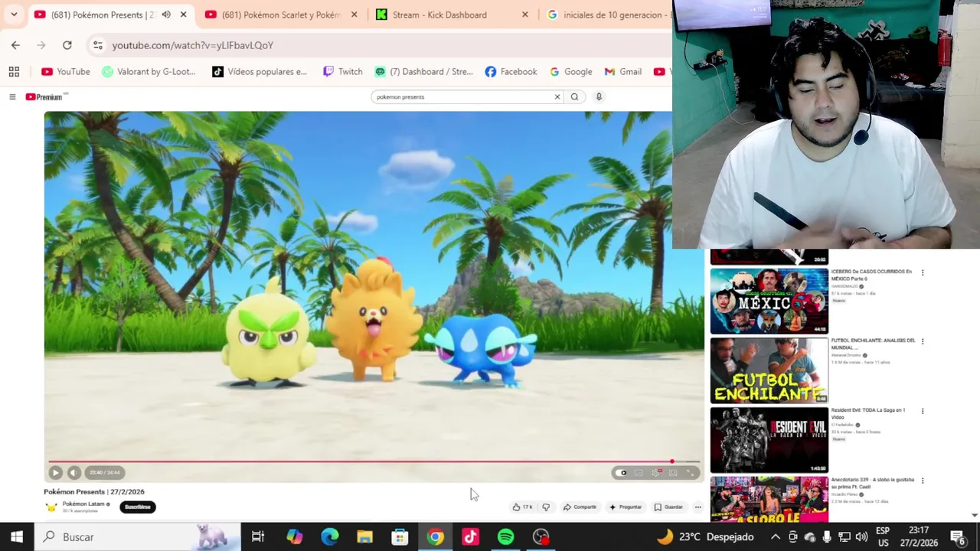Open Videos populares TikTok bookmark
The height and width of the screenshot is (551, 980).
point(260,72)
